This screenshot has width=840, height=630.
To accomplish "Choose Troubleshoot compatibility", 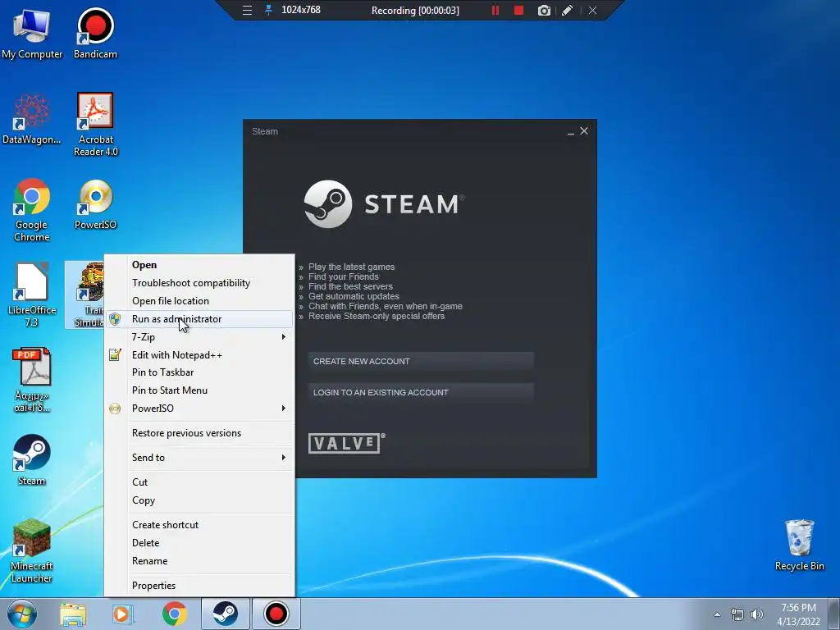I will click(x=199, y=283).
